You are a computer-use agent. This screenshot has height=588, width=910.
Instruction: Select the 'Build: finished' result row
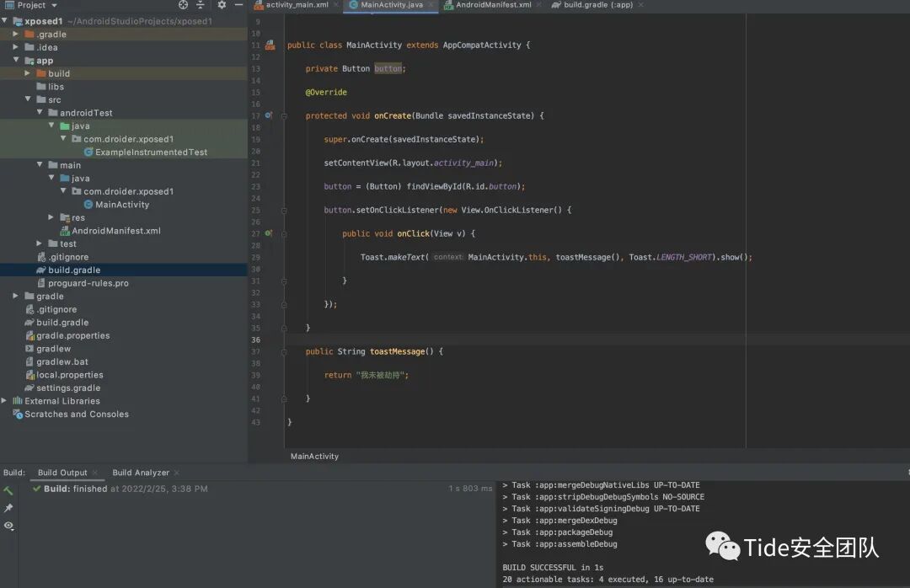coord(262,489)
